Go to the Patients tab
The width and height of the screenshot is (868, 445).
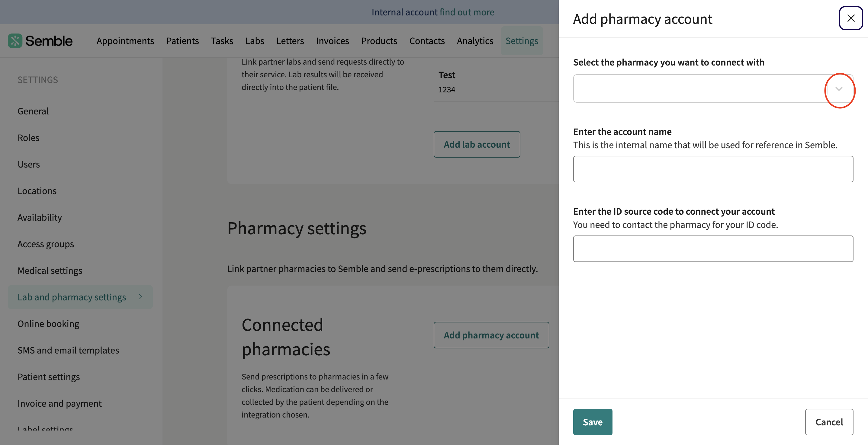coord(183,41)
